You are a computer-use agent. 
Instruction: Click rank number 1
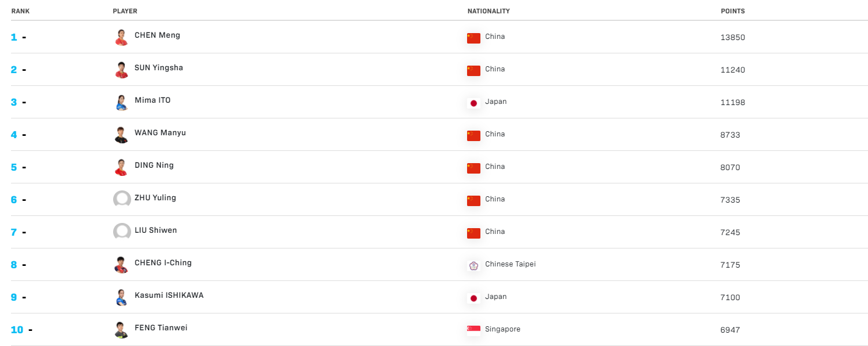(14, 37)
